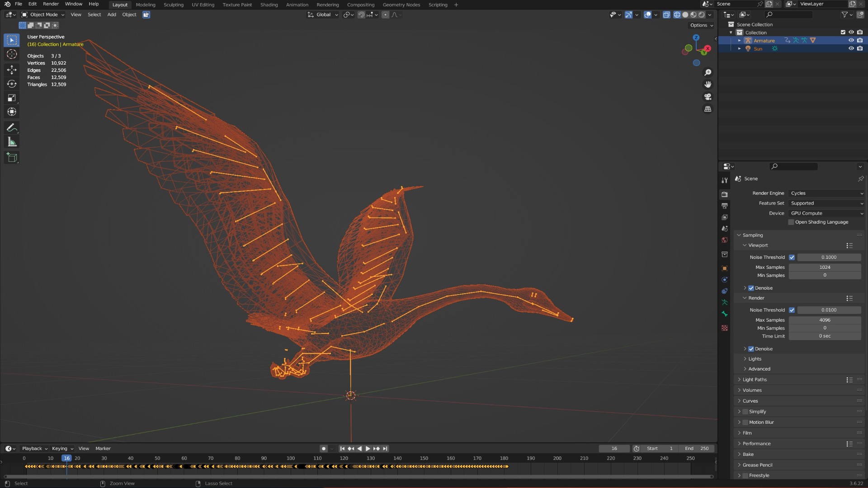868x488 pixels.
Task: Click frame 100 on the timeline ruler
Action: 291,458
